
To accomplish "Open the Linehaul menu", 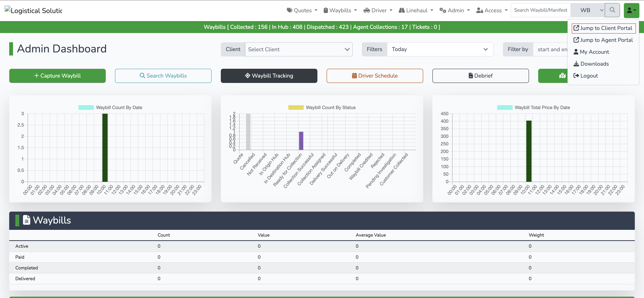I will [416, 10].
